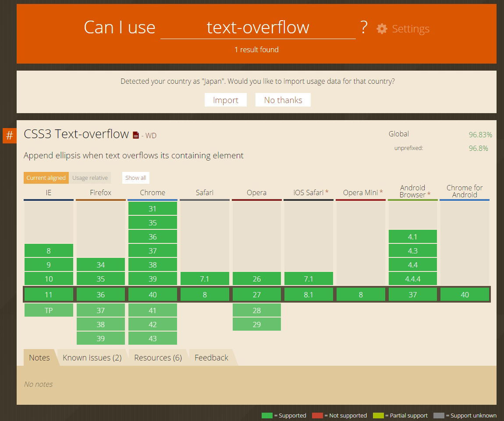Select the Chrome 40 support cell
The height and width of the screenshot is (421, 504).
153,294
